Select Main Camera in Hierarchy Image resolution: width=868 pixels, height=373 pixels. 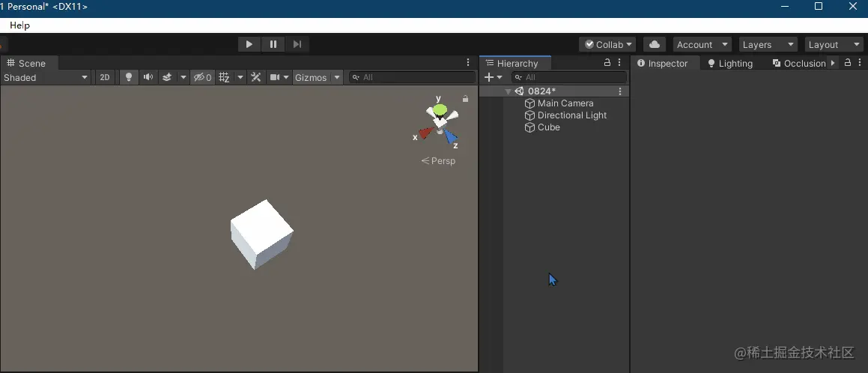tap(565, 103)
